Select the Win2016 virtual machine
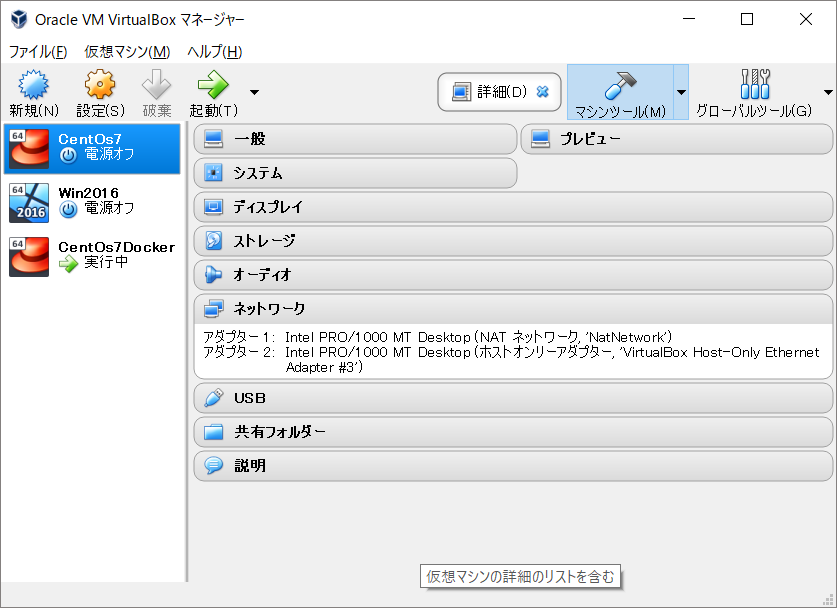The width and height of the screenshot is (837, 608). click(92, 203)
